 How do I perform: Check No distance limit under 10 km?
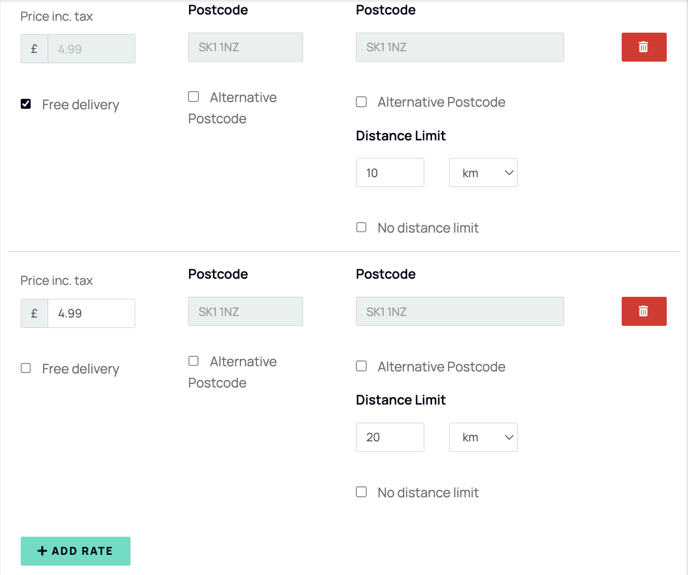(x=361, y=227)
